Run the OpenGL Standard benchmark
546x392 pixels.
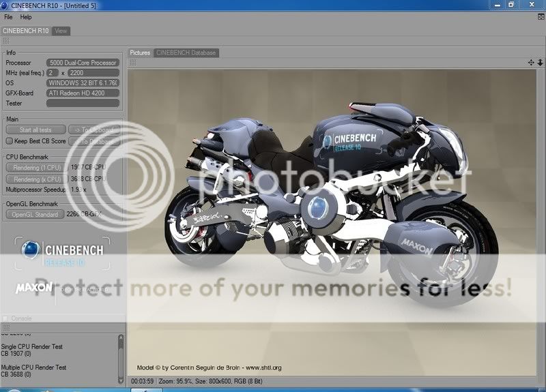click(x=35, y=215)
